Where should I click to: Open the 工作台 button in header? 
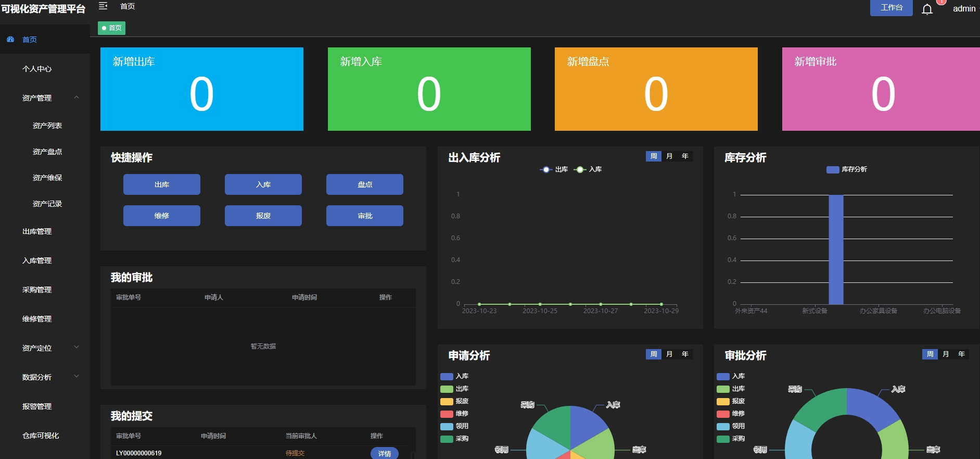pyautogui.click(x=892, y=8)
